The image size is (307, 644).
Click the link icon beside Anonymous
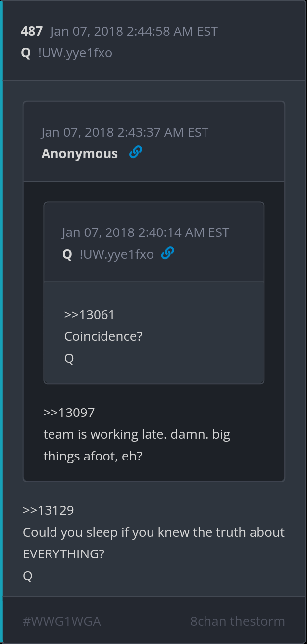click(135, 153)
